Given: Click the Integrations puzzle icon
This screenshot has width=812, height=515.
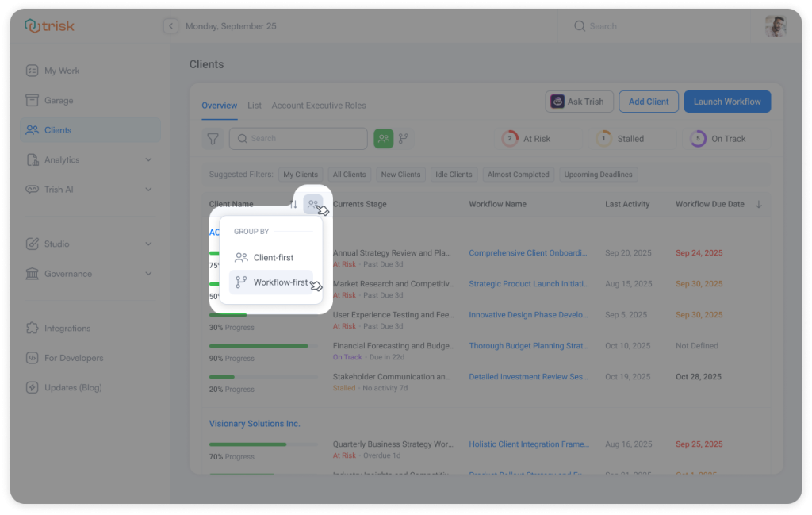Looking at the screenshot, I should (31, 328).
